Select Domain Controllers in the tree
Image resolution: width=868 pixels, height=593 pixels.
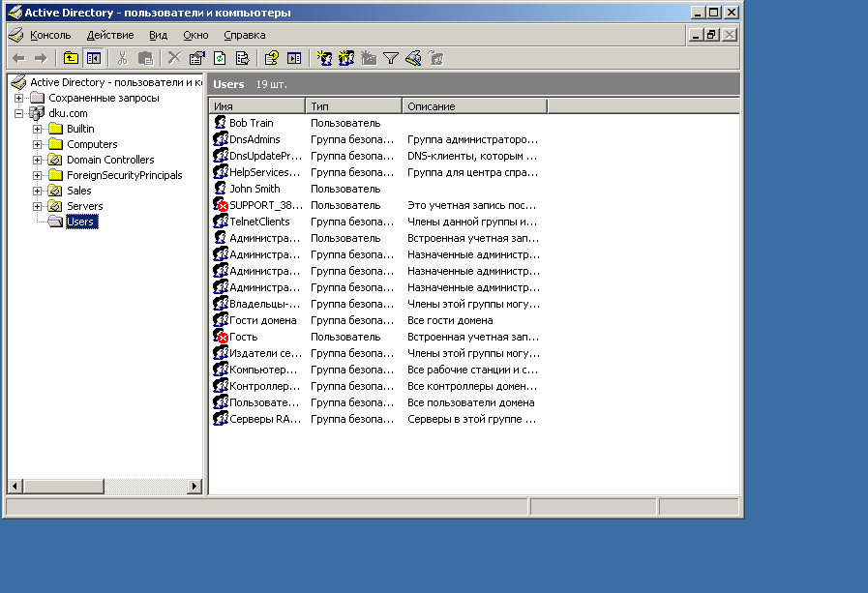point(110,160)
